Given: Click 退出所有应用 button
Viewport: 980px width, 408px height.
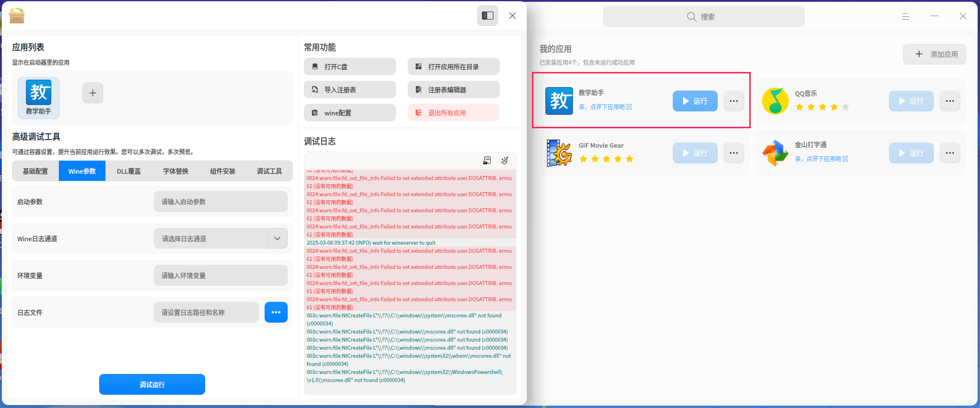Looking at the screenshot, I should [x=454, y=113].
